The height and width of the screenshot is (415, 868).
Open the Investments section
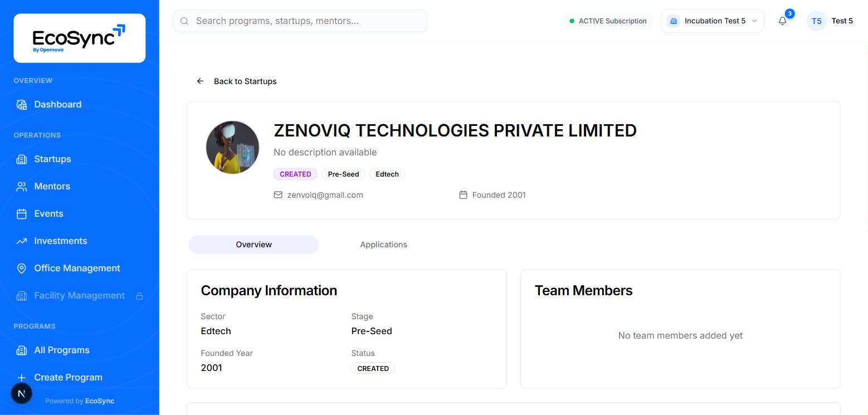coord(80,241)
